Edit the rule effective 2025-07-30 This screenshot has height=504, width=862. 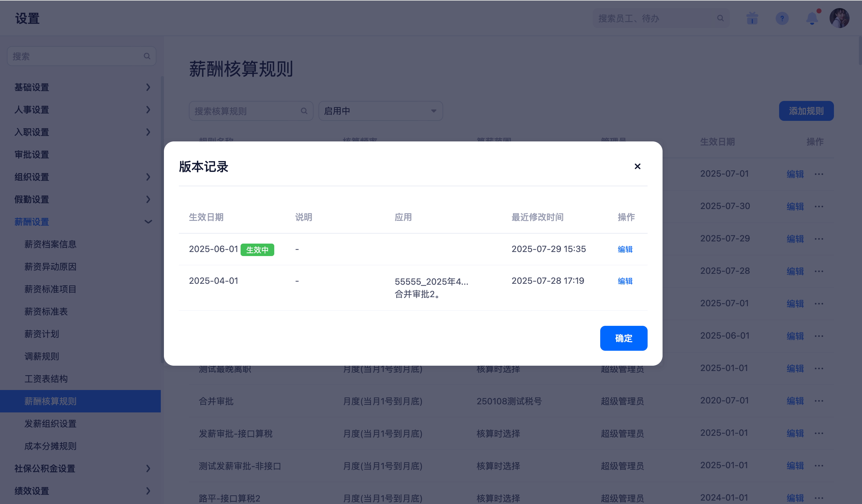tap(795, 207)
